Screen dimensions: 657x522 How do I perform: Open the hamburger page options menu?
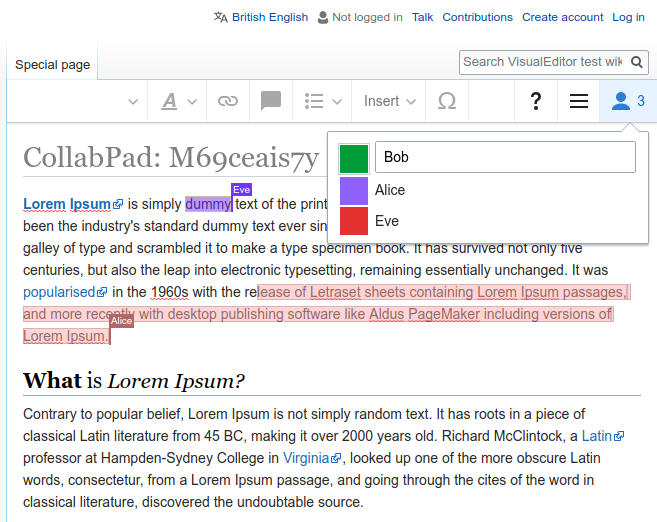pyautogui.click(x=579, y=101)
